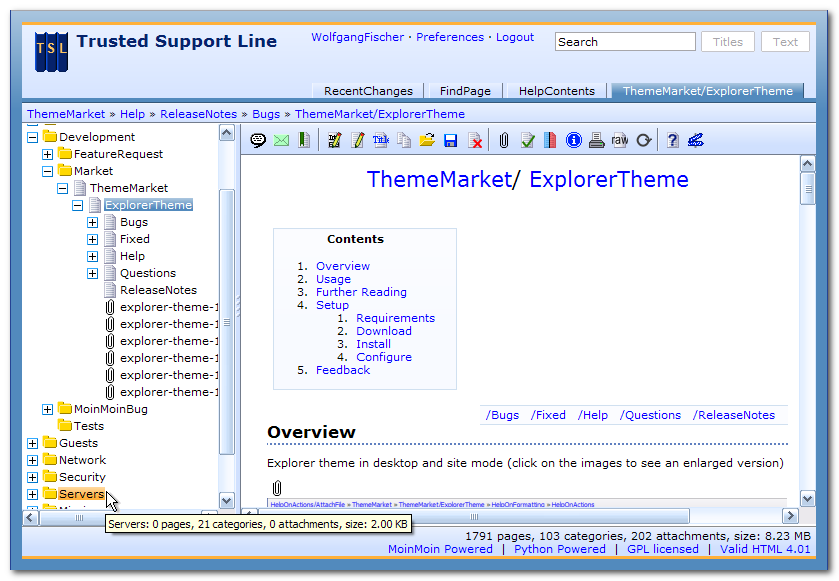Click the question mark help icon
839x581 pixels.
tap(672, 140)
